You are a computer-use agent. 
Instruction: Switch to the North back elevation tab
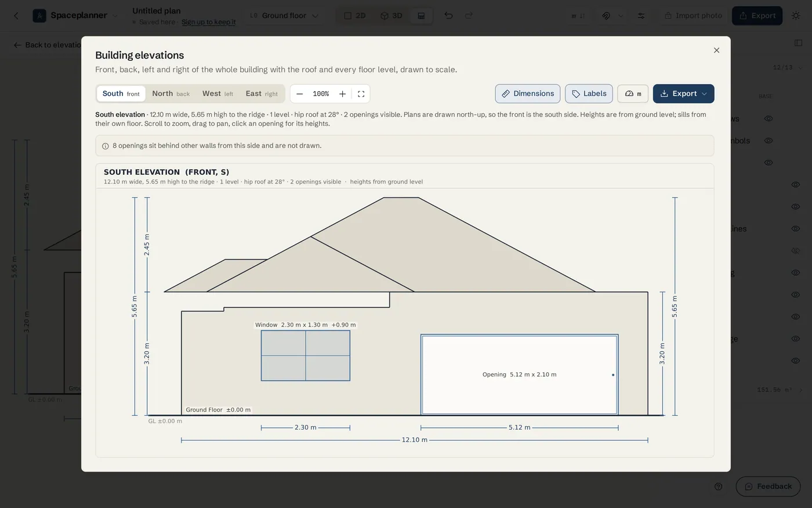click(x=171, y=93)
